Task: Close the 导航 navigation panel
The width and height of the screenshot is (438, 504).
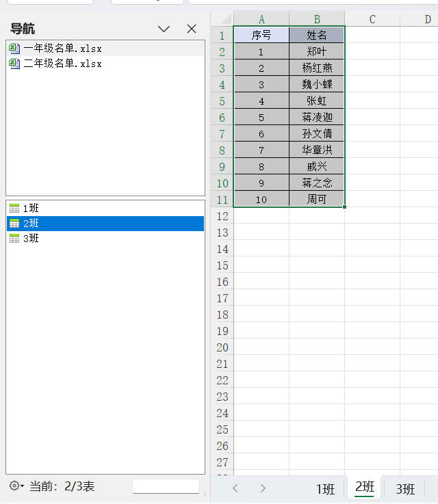Action: pyautogui.click(x=192, y=29)
